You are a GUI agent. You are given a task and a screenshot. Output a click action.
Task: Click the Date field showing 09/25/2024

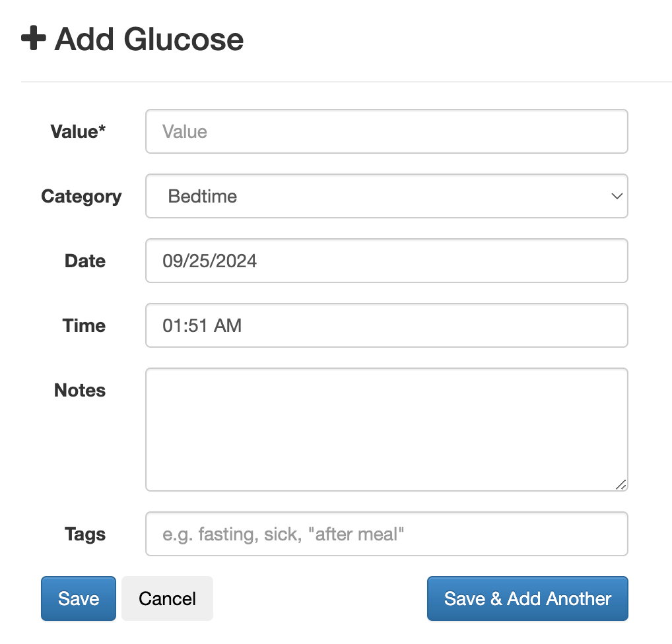tap(386, 261)
